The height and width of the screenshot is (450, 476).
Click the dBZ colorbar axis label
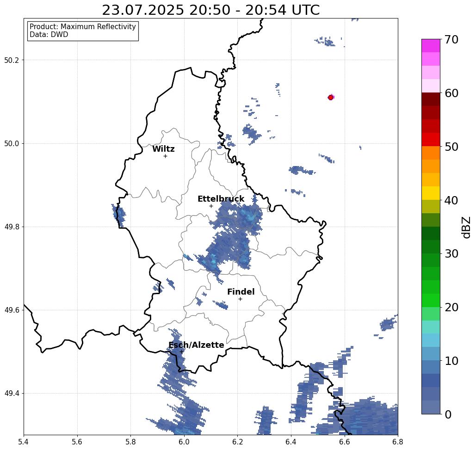pyautogui.click(x=466, y=227)
